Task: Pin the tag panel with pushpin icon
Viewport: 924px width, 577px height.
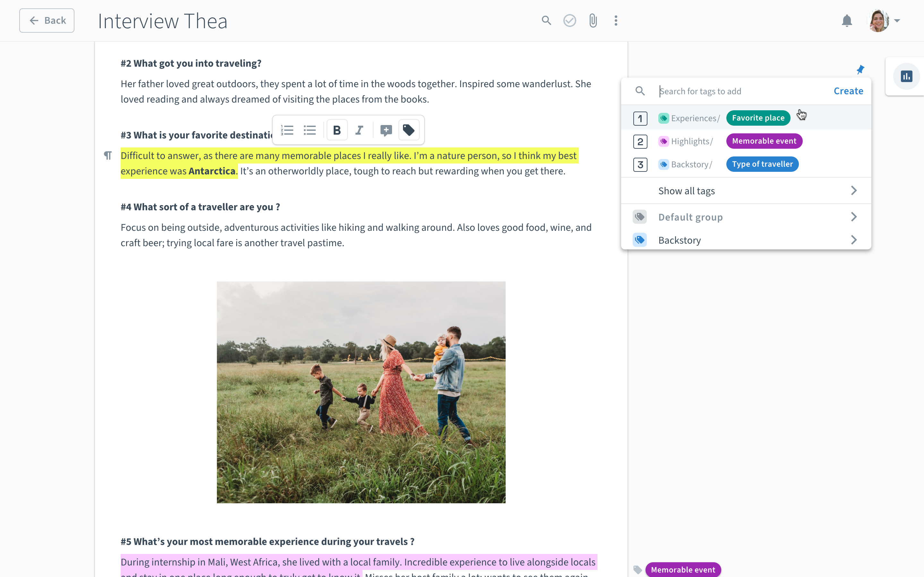Action: coord(860,70)
